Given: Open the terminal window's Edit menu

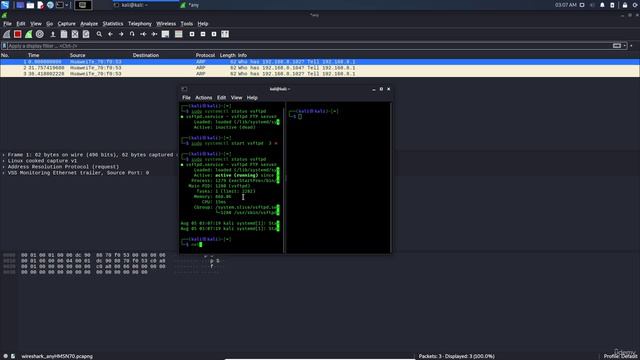Looking at the screenshot, I should pos(221,98).
